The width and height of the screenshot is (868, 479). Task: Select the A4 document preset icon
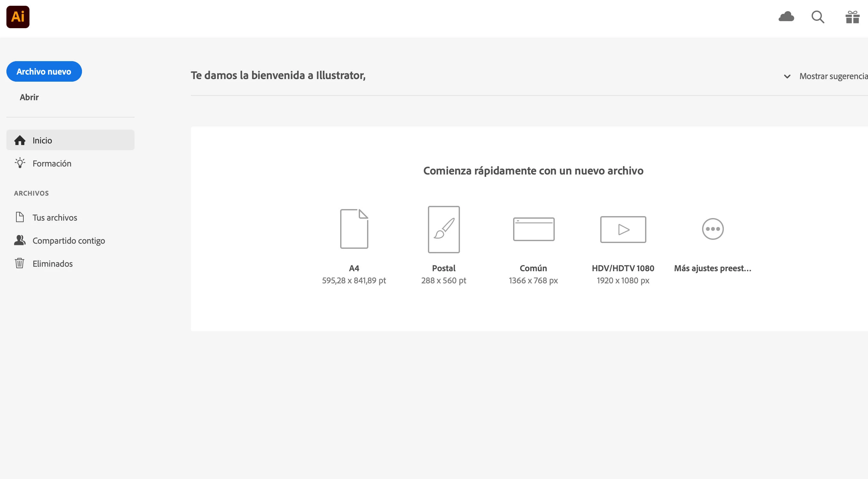coord(354,229)
